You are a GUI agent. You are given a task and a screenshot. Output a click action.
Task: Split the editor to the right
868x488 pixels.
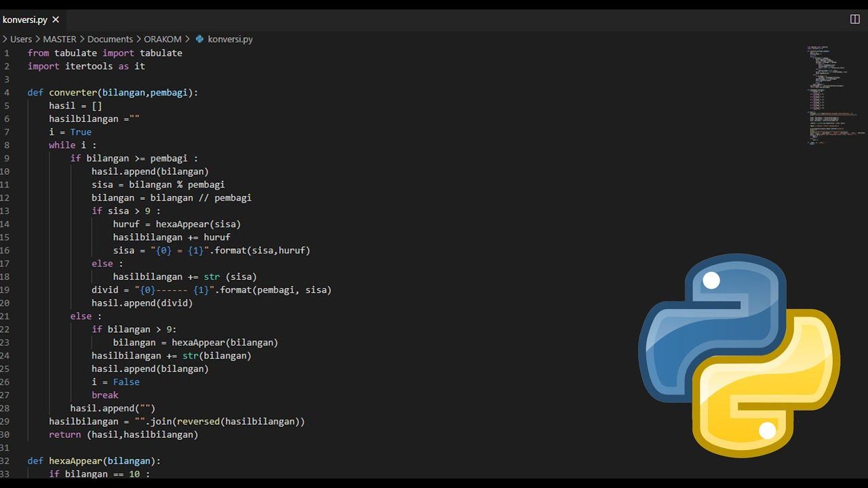point(854,19)
